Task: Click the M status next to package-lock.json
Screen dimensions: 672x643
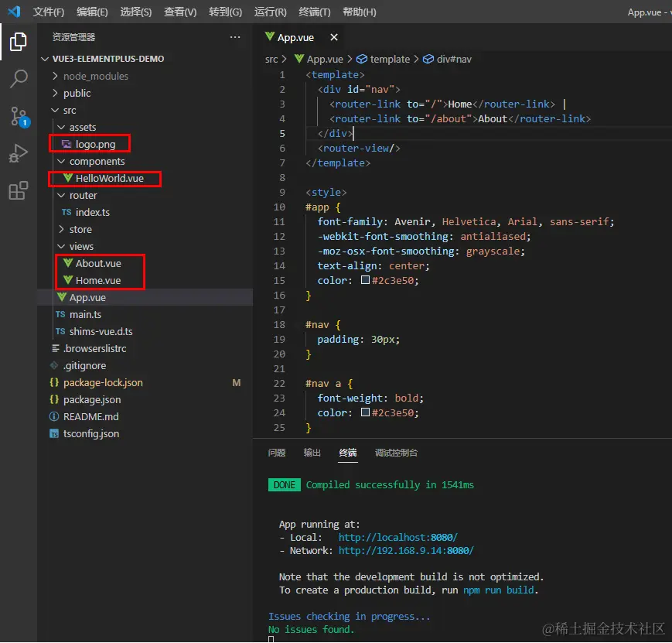Action: (x=236, y=382)
